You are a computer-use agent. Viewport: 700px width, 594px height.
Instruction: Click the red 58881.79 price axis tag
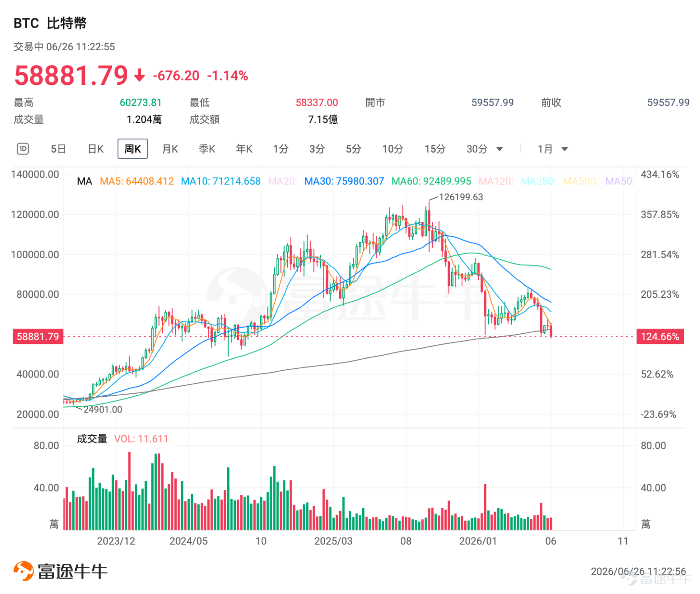pos(38,336)
